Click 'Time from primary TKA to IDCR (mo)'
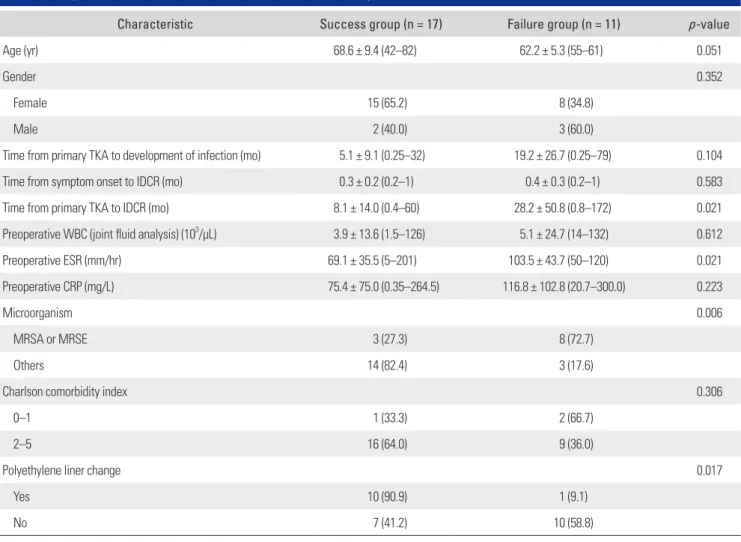741x542 pixels. [x=86, y=208]
